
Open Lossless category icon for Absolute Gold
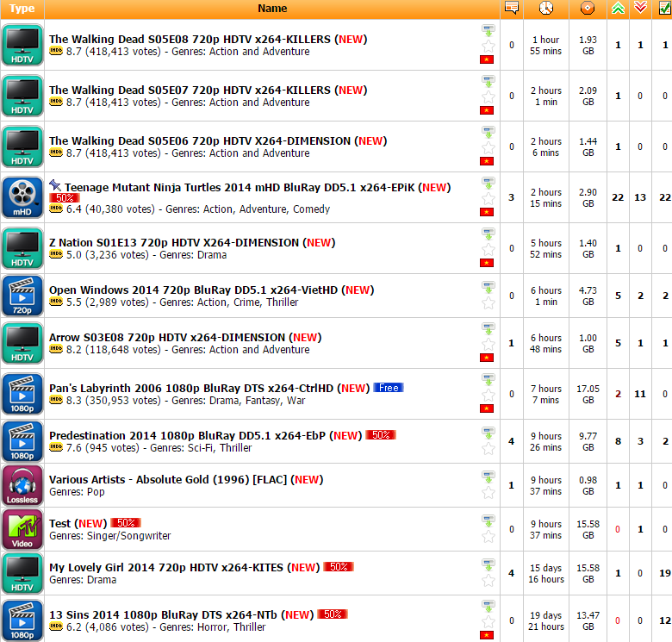click(x=22, y=485)
